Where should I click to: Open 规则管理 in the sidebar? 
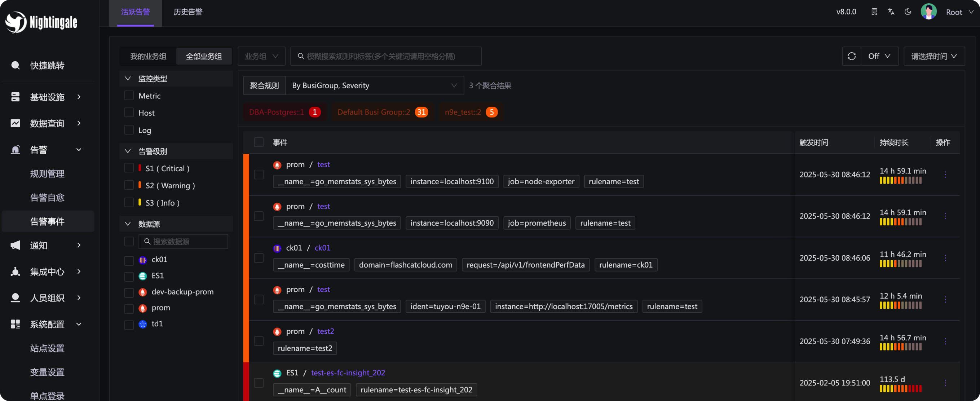pyautogui.click(x=47, y=174)
